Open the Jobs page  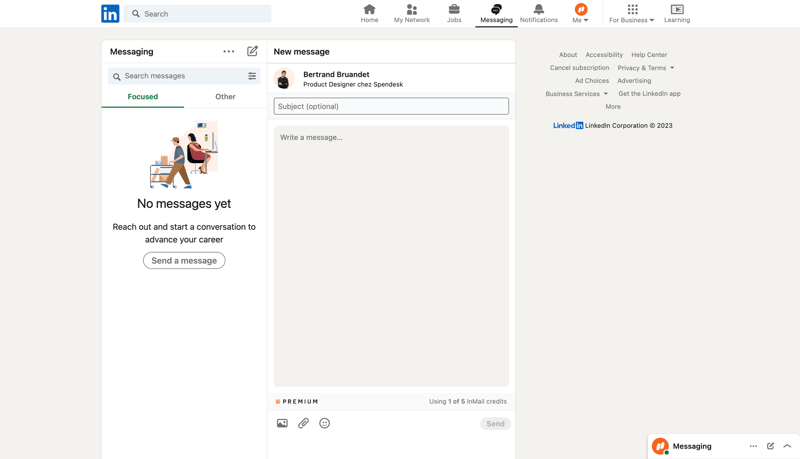pyautogui.click(x=454, y=14)
